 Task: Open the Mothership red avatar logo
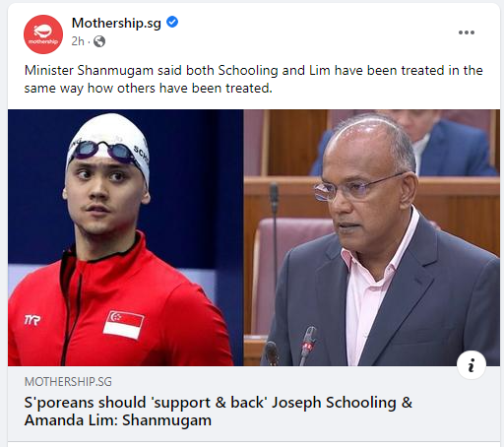pos(43,33)
